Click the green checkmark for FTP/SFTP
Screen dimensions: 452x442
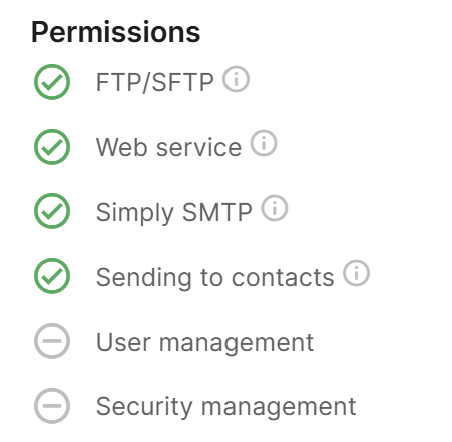pos(52,82)
